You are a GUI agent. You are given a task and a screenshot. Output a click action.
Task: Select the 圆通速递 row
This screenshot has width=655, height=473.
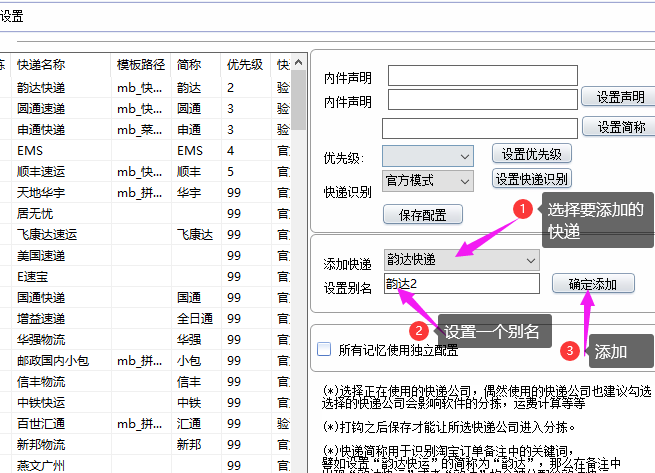[x=41, y=109]
